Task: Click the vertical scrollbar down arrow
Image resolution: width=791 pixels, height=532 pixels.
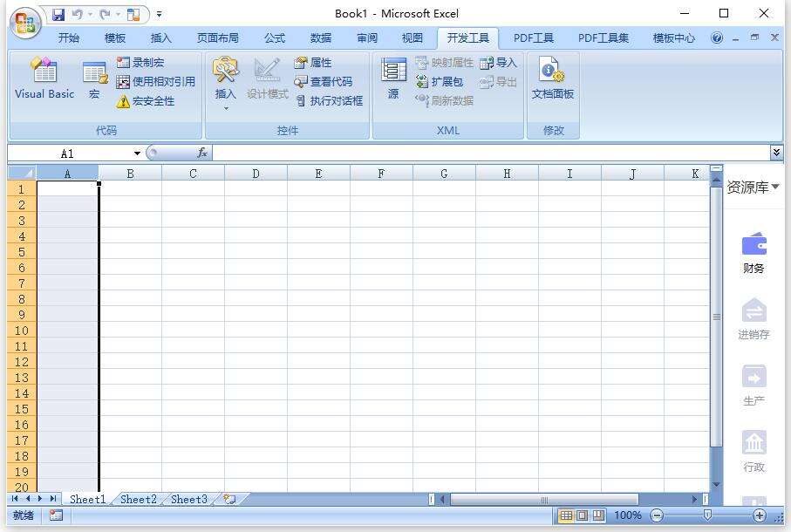Action: [716, 485]
